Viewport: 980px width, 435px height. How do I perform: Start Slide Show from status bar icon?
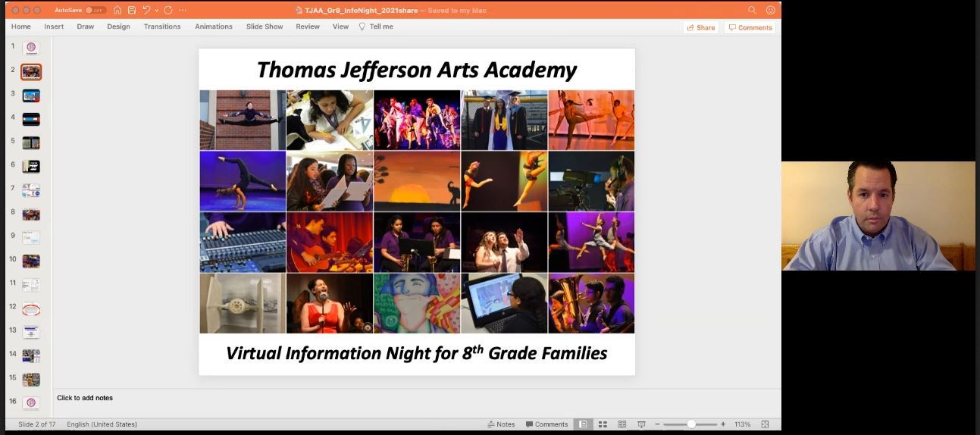[641, 424]
